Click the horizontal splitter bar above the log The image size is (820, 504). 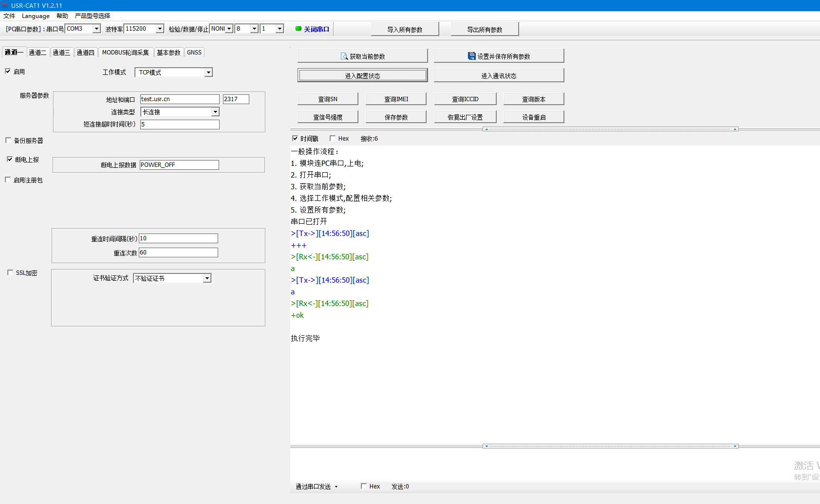[x=611, y=129]
